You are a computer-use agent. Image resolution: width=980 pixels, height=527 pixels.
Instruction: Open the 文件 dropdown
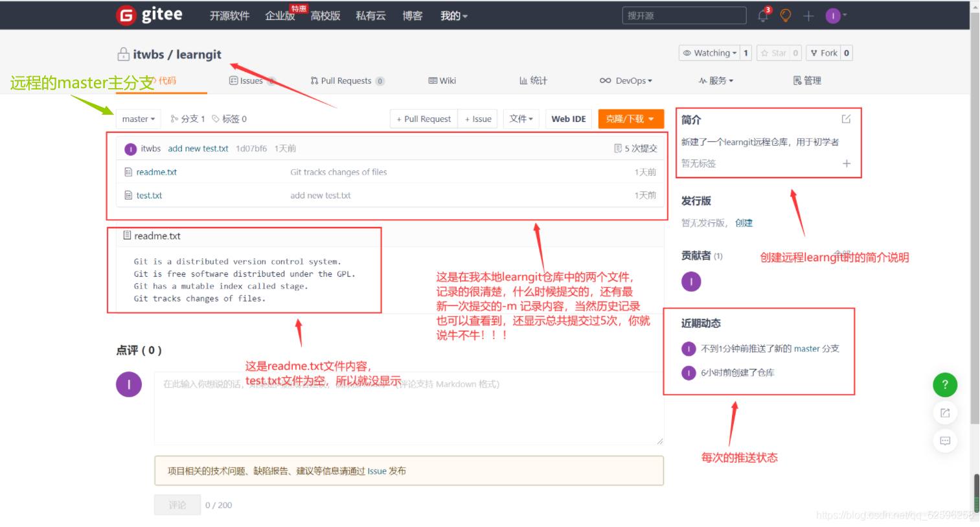pos(521,119)
